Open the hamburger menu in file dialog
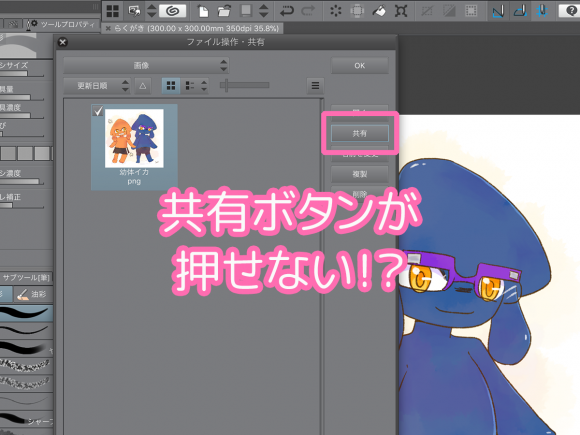 (315, 86)
